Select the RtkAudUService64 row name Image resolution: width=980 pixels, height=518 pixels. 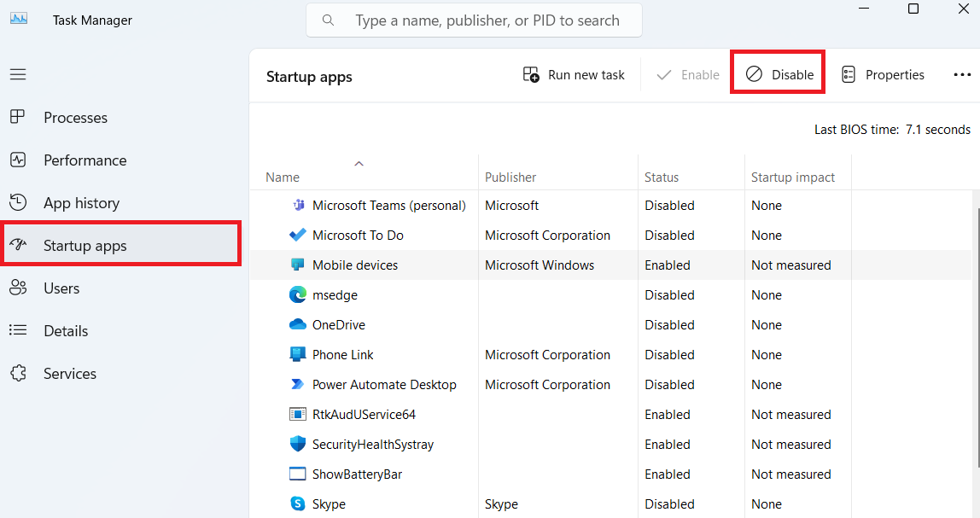pos(364,415)
